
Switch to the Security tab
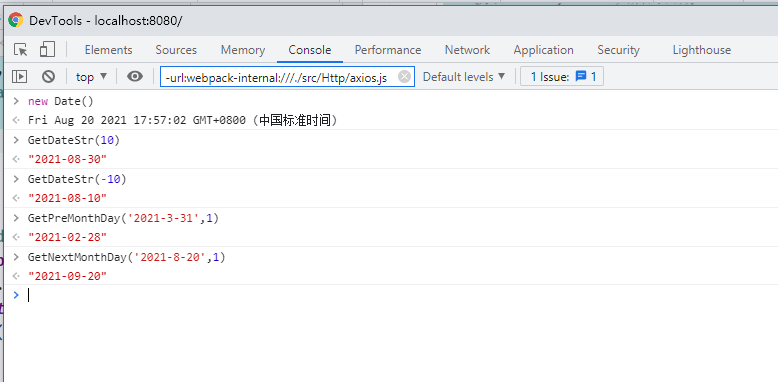click(x=618, y=50)
